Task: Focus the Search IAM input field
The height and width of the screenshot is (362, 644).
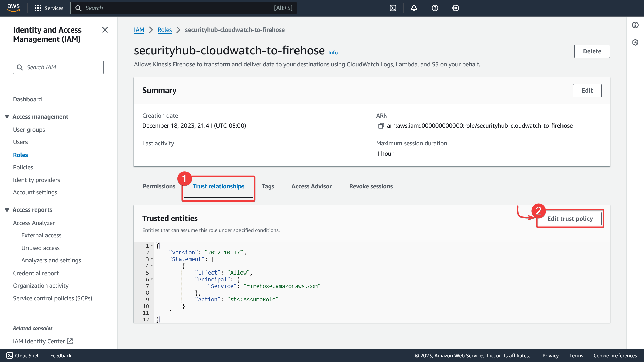Action: coord(58,67)
